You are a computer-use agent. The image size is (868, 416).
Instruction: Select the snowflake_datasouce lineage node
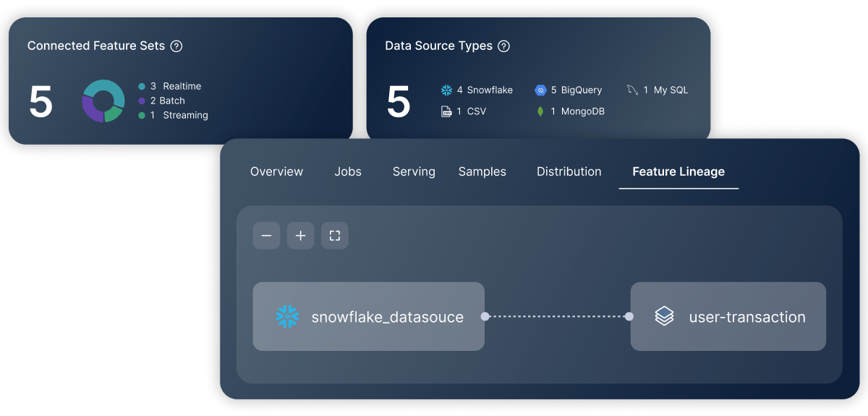368,316
